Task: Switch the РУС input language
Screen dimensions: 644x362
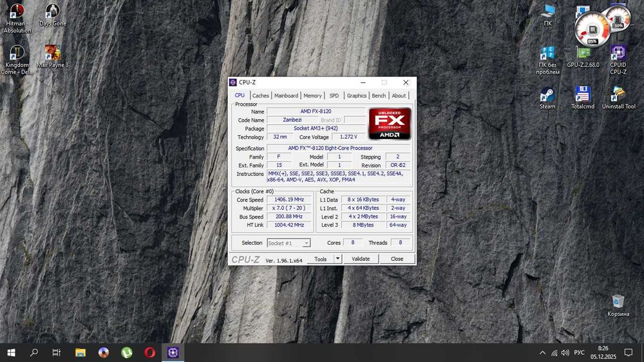Action: (x=579, y=353)
